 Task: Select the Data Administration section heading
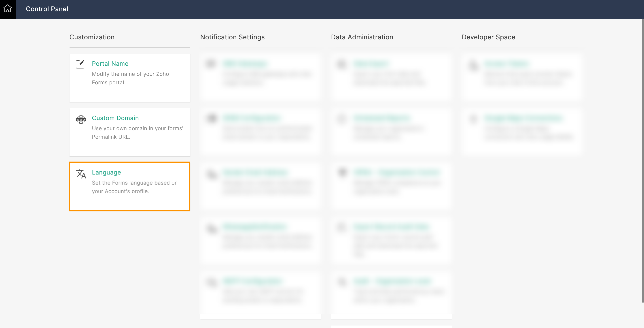[x=362, y=37]
